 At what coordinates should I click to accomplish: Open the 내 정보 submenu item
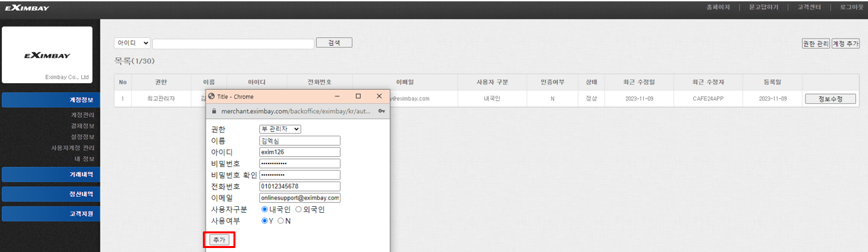pyautogui.click(x=84, y=159)
